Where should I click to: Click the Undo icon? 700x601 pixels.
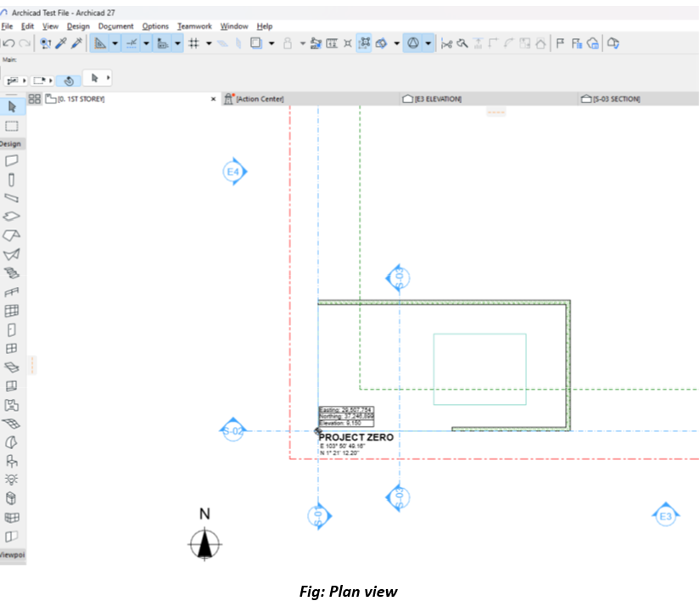[x=9, y=43]
